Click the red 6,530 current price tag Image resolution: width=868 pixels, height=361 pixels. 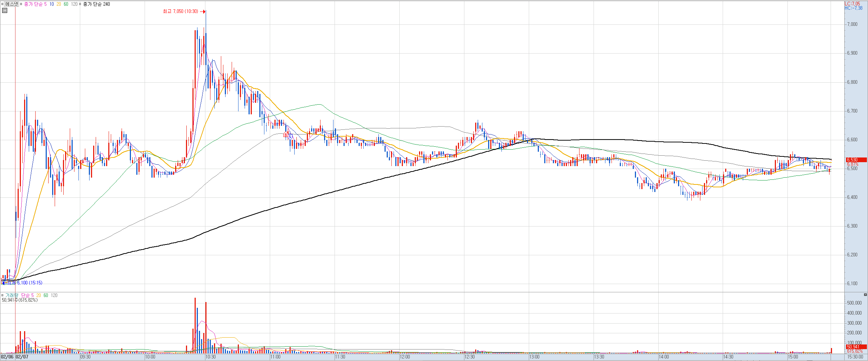click(x=856, y=160)
